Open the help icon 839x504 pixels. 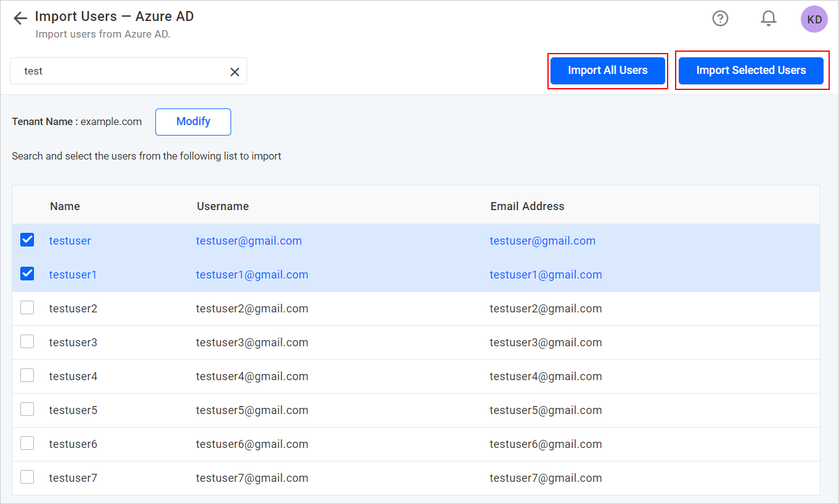pos(720,18)
